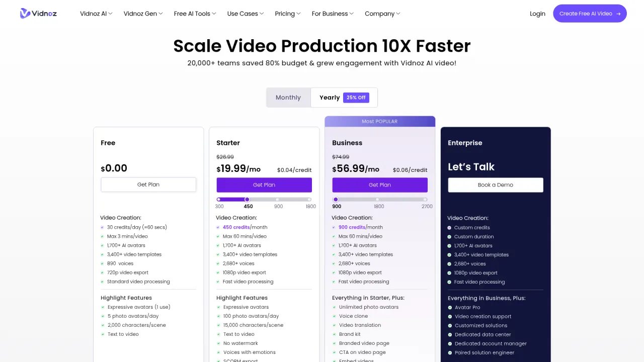Expand the Vidnoz Gen menu
Screen dimensions: 644x362
pos(143,14)
